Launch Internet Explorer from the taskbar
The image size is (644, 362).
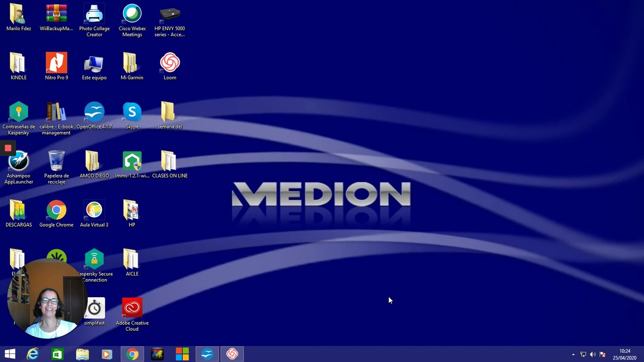click(33, 354)
